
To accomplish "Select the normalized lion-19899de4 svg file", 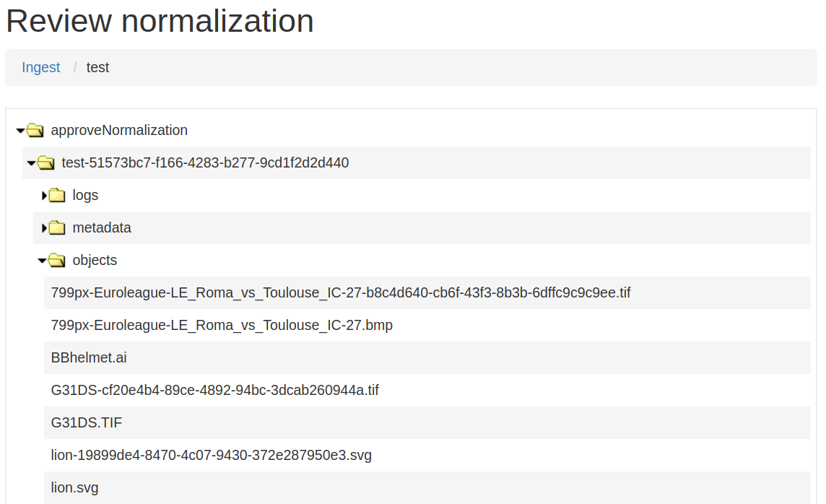I will coord(210,455).
